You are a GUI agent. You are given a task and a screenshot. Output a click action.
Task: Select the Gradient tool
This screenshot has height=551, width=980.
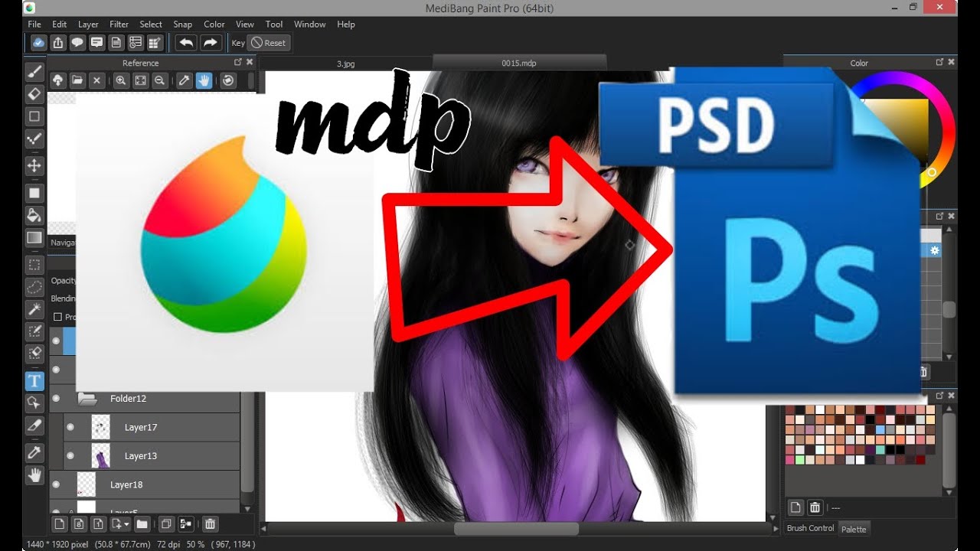tap(34, 237)
